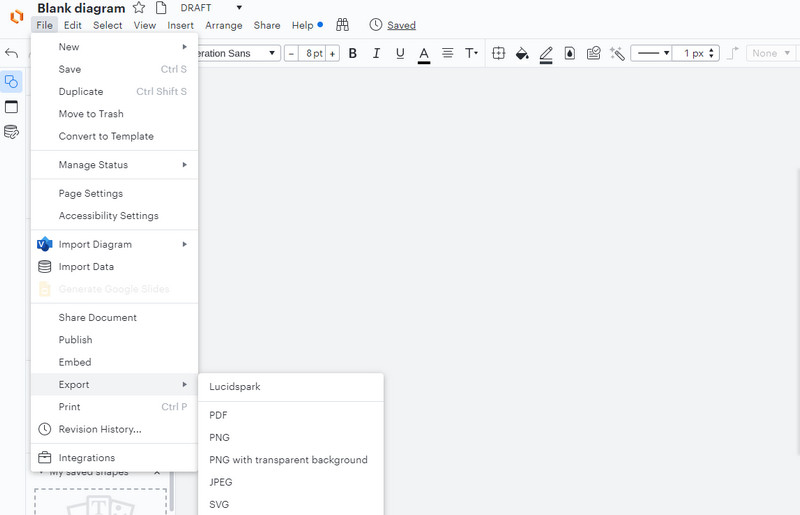Click the magic wand icon

(617, 53)
